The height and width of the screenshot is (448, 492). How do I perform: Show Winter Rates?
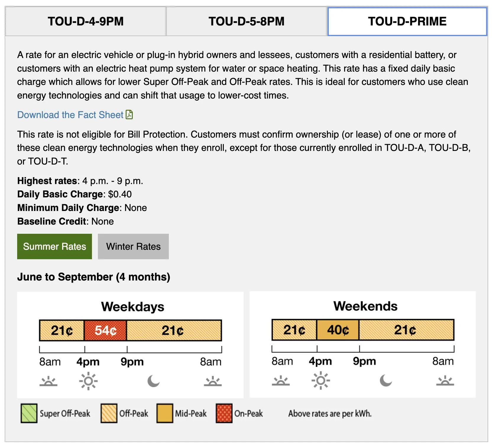(133, 246)
